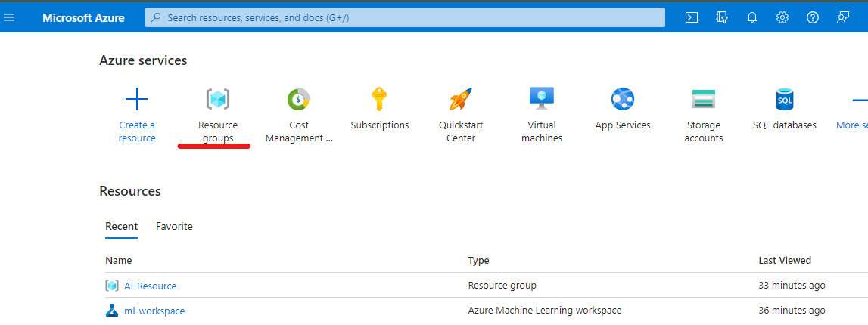The height and width of the screenshot is (325, 868).
Task: Click the Create a resource plus icon
Action: [x=137, y=100]
